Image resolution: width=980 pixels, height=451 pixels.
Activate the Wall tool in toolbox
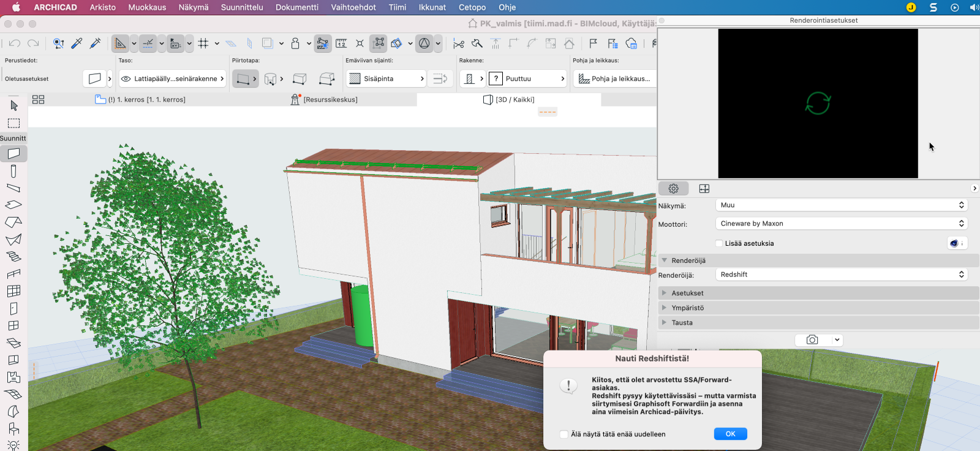tap(13, 153)
